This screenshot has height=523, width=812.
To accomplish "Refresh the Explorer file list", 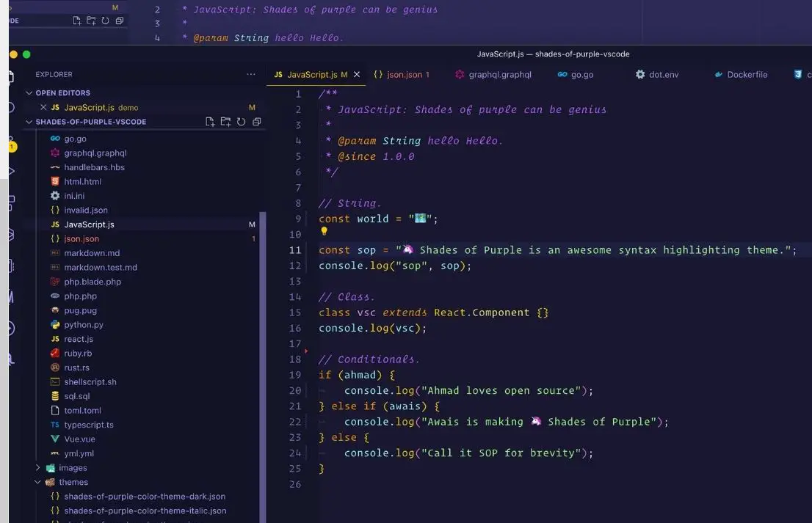I will [241, 122].
